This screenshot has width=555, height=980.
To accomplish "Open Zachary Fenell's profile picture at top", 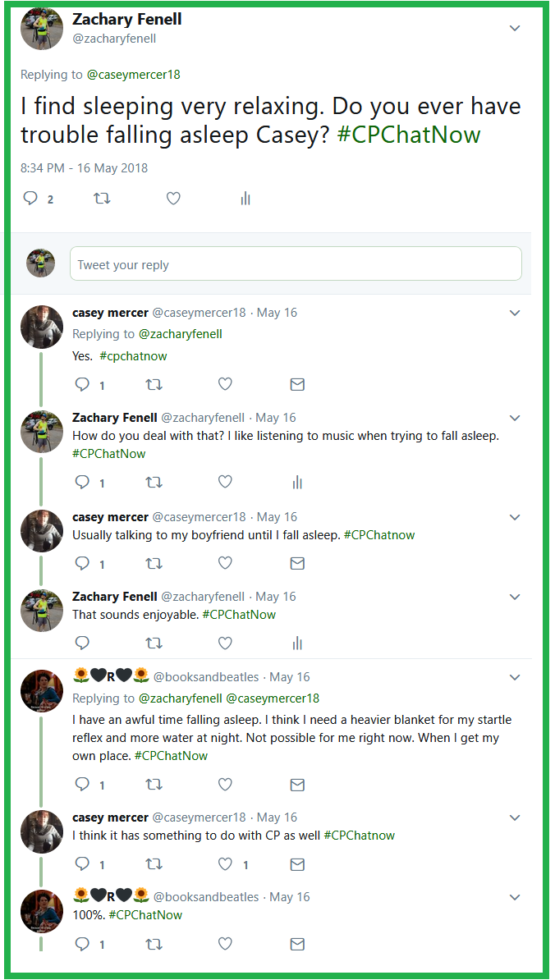I will click(x=41, y=29).
